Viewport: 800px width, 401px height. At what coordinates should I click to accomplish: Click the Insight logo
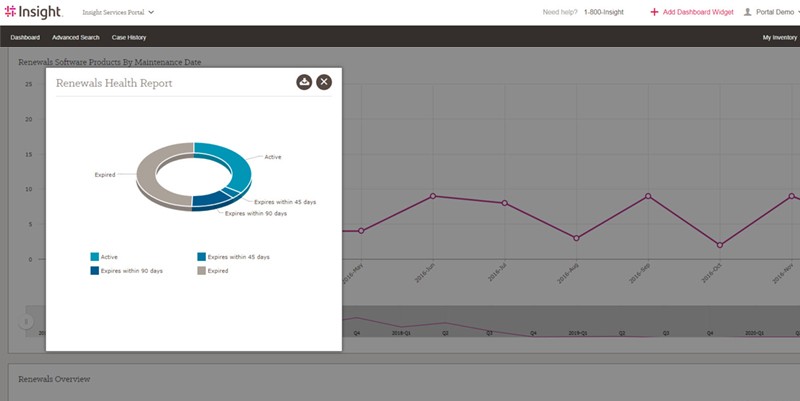34,12
